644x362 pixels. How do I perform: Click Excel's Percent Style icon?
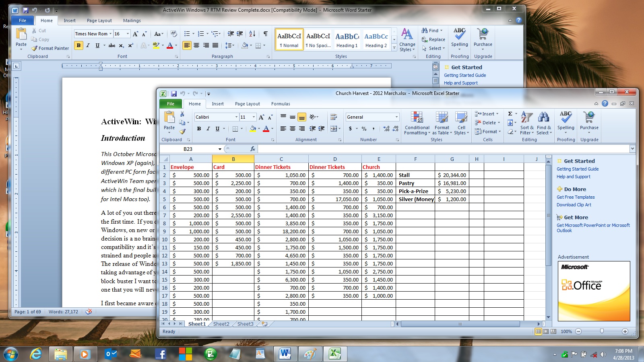click(364, 129)
